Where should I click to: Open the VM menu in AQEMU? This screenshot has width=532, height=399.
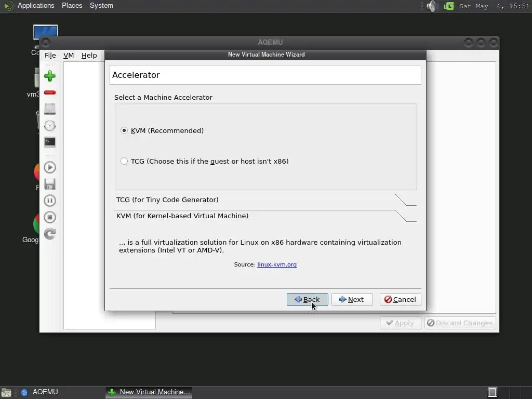69,55
